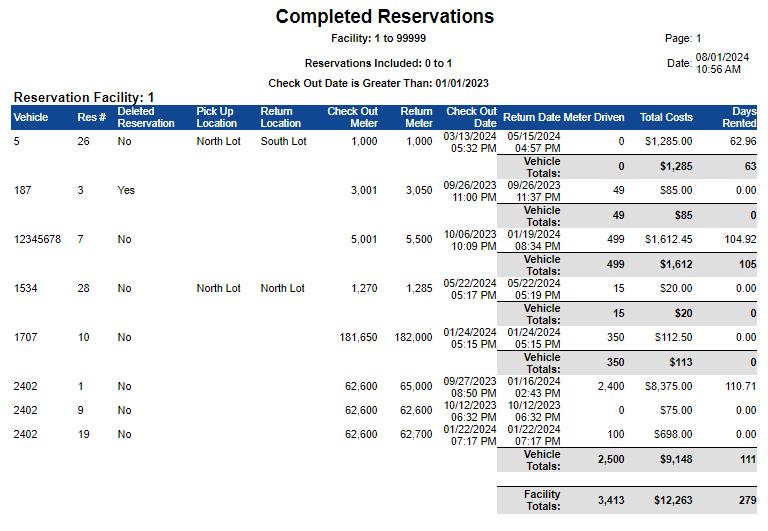Click the Page: 1 indicator
768x531 pixels.
(684, 38)
